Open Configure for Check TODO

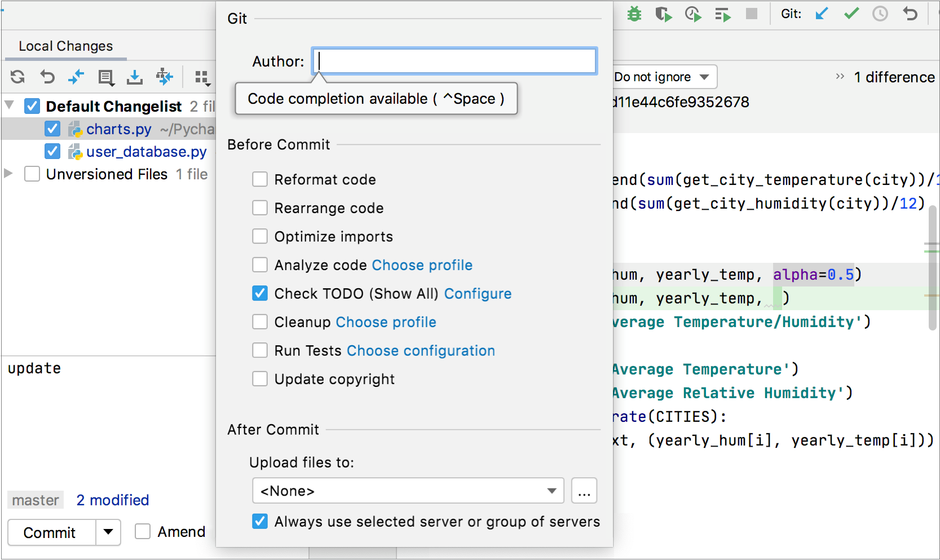[x=478, y=293]
